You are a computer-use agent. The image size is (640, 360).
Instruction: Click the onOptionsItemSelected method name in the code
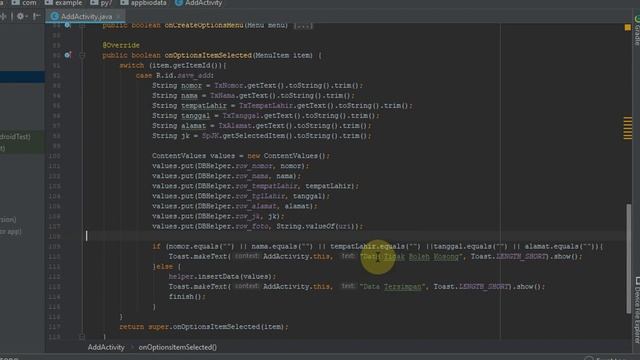coord(208,55)
